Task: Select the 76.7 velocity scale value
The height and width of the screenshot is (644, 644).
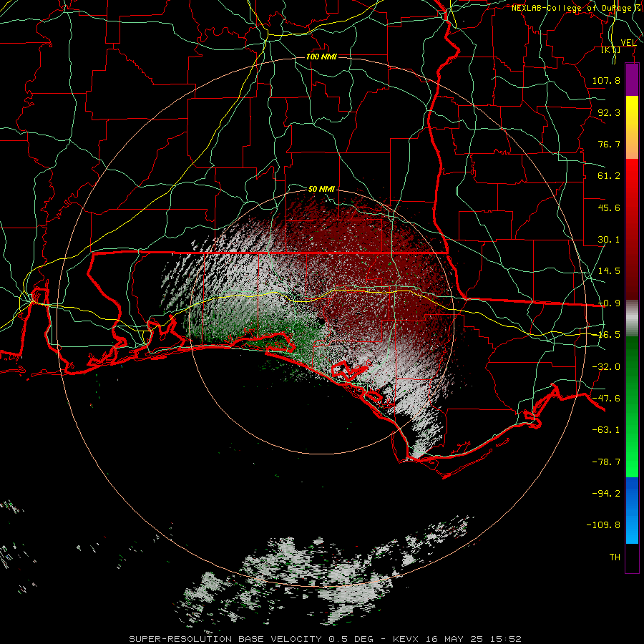Action: pos(609,144)
